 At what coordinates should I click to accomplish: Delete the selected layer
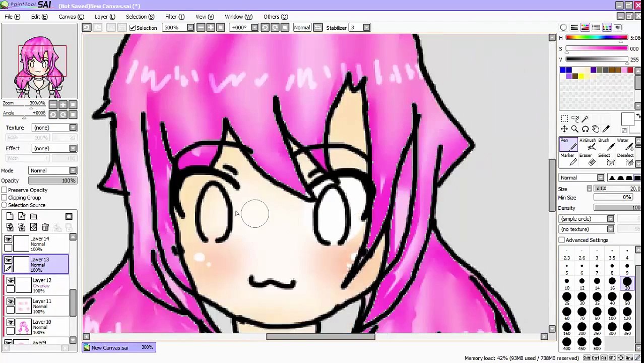(45, 227)
